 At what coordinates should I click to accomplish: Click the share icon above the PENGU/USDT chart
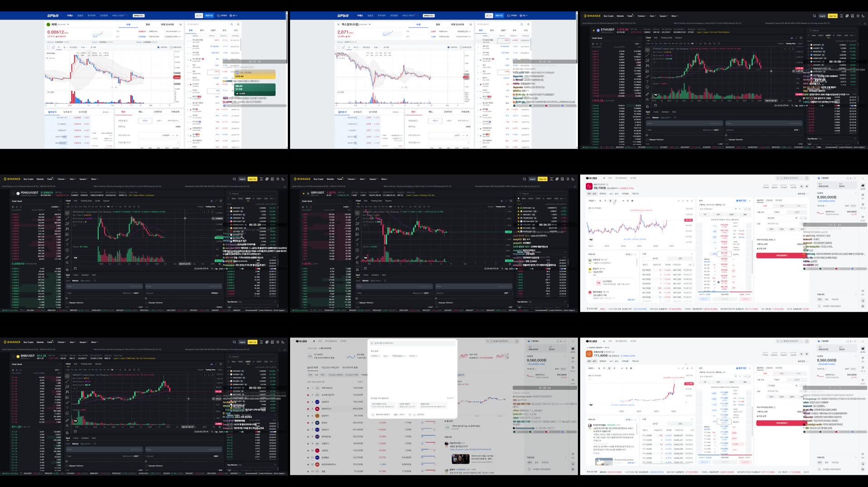[x=211, y=201]
